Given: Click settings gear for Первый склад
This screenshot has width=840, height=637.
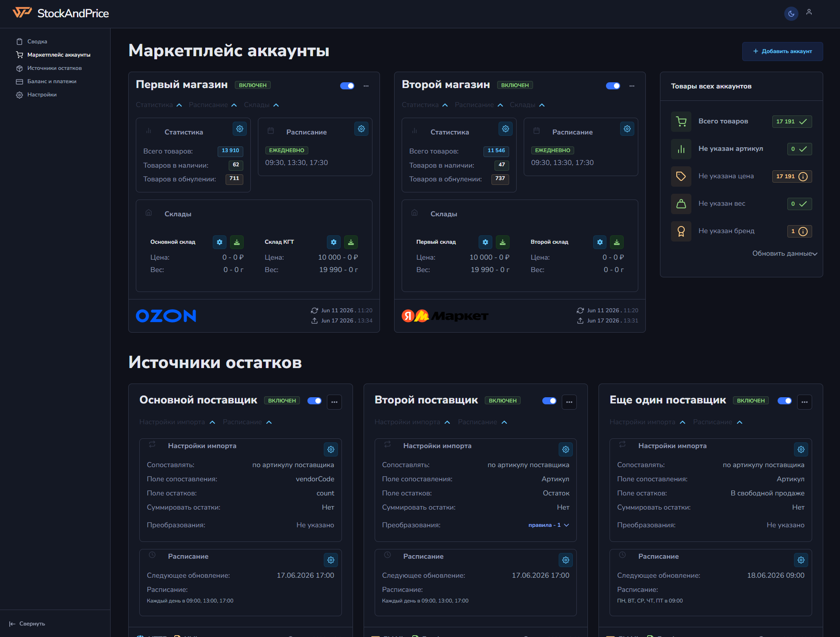Looking at the screenshot, I should tap(486, 242).
